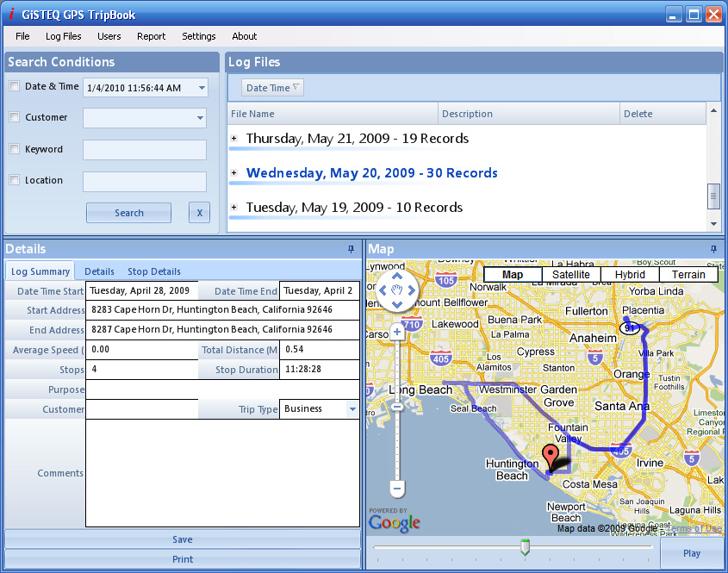Pan the map left arrow

(383, 290)
